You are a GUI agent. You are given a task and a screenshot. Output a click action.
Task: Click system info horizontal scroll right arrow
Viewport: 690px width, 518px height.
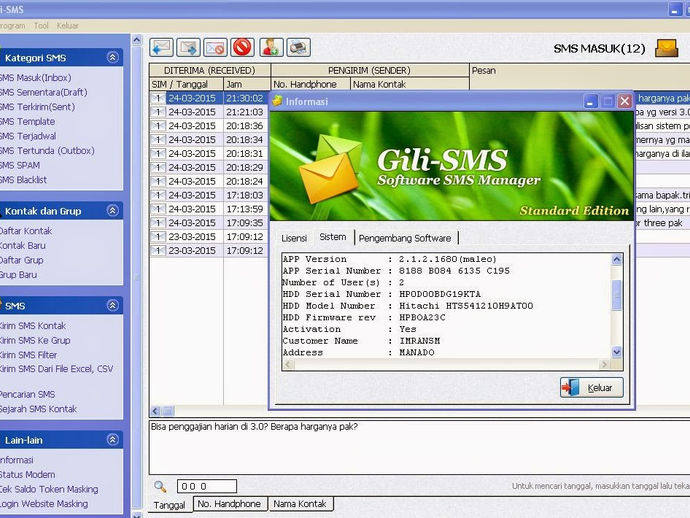604,364
